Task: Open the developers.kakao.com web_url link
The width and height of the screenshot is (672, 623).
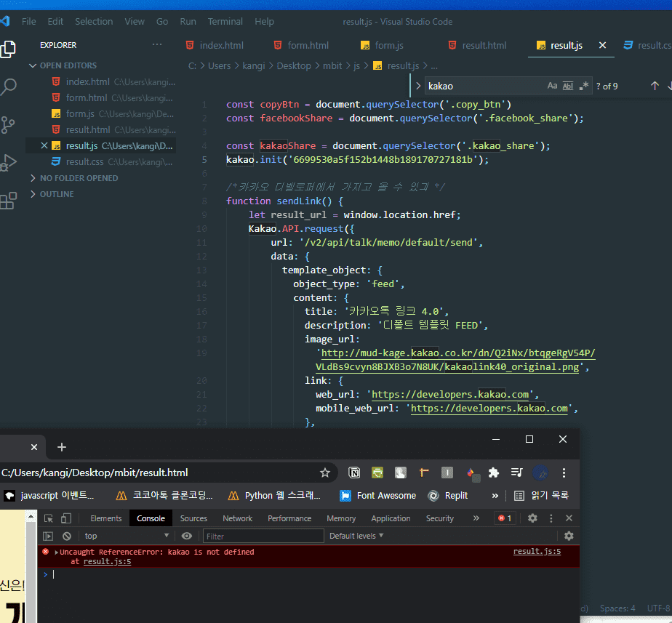Action: 450,395
